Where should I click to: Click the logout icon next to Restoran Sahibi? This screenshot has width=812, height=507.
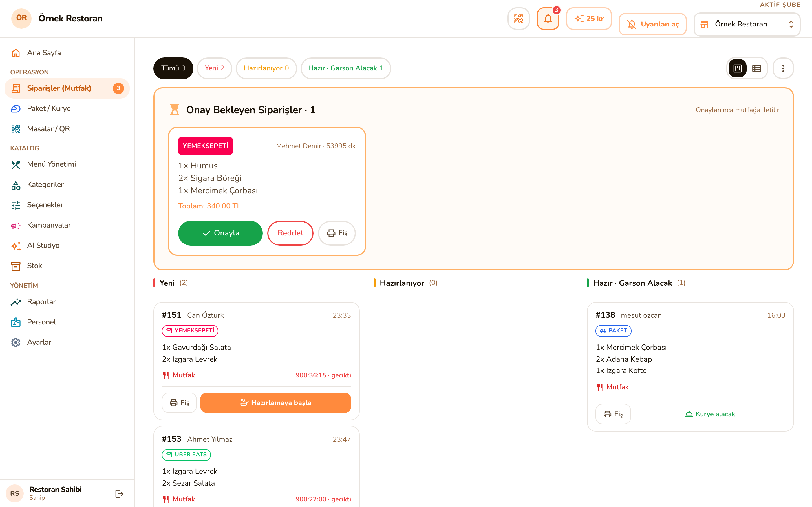(119, 493)
